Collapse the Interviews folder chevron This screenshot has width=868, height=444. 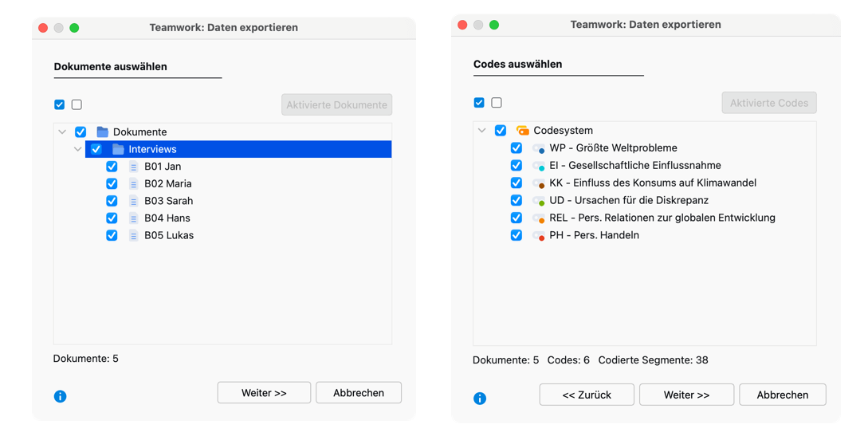point(78,149)
